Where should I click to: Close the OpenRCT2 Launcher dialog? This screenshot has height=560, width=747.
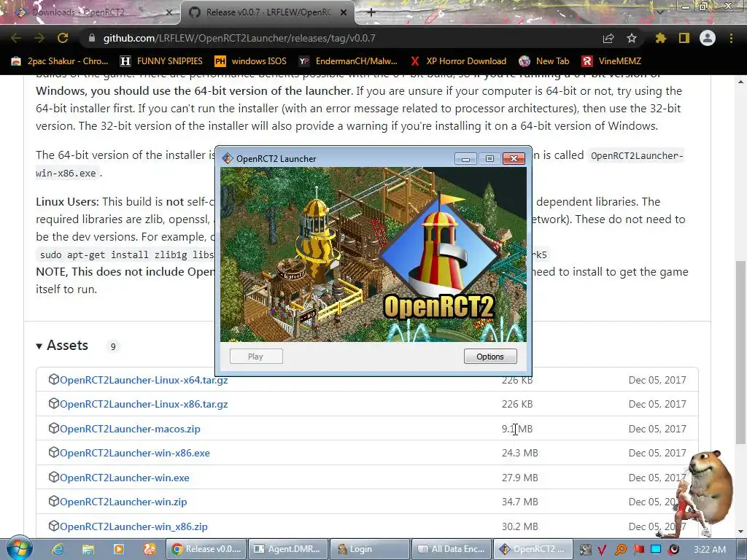pyautogui.click(x=514, y=158)
